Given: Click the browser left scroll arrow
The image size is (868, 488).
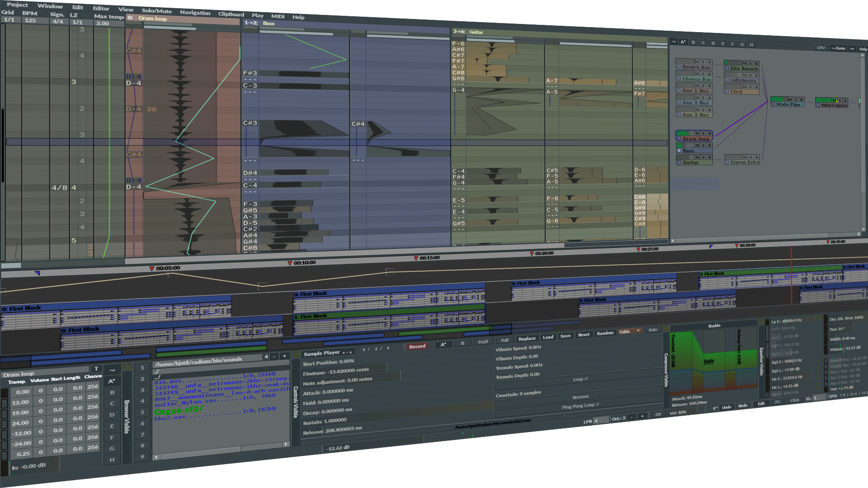Looking at the screenshot, I should [156, 457].
